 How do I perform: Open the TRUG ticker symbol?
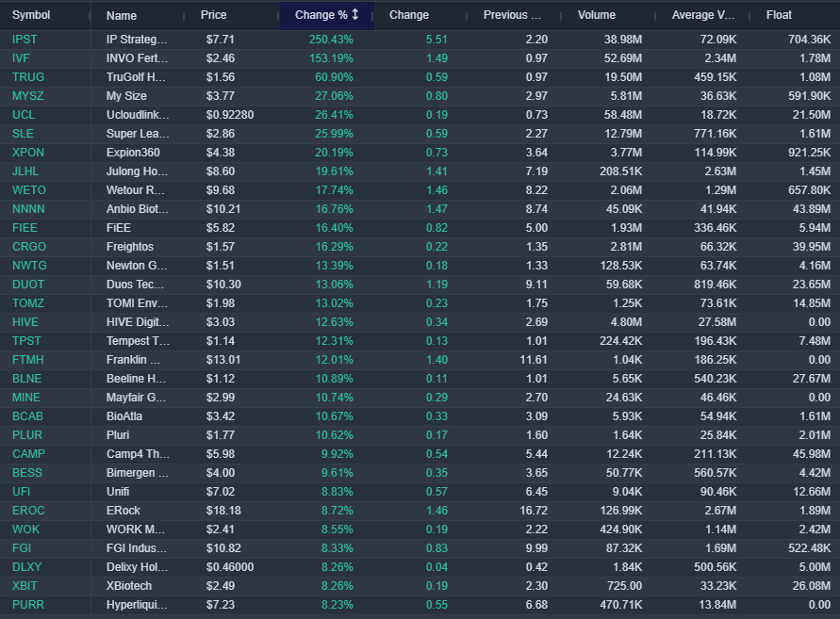(x=28, y=77)
